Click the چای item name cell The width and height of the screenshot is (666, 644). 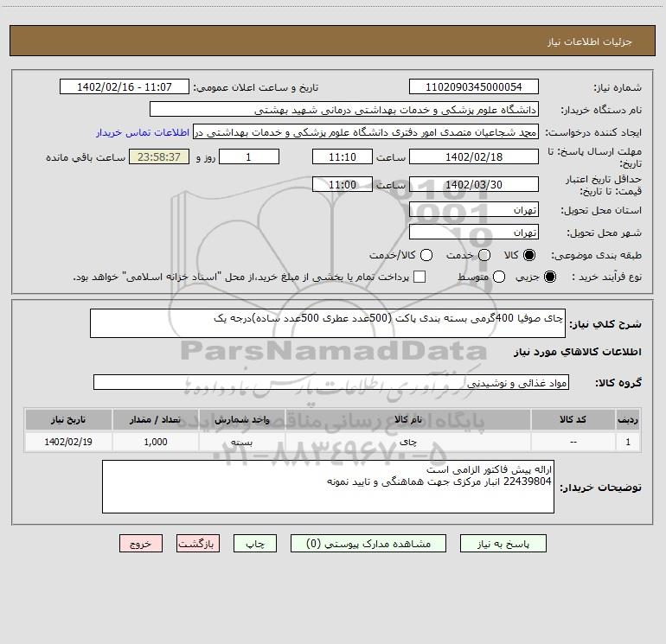click(x=408, y=442)
